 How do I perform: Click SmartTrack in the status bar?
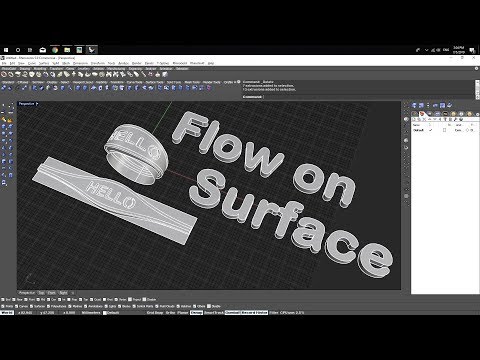(x=213, y=313)
